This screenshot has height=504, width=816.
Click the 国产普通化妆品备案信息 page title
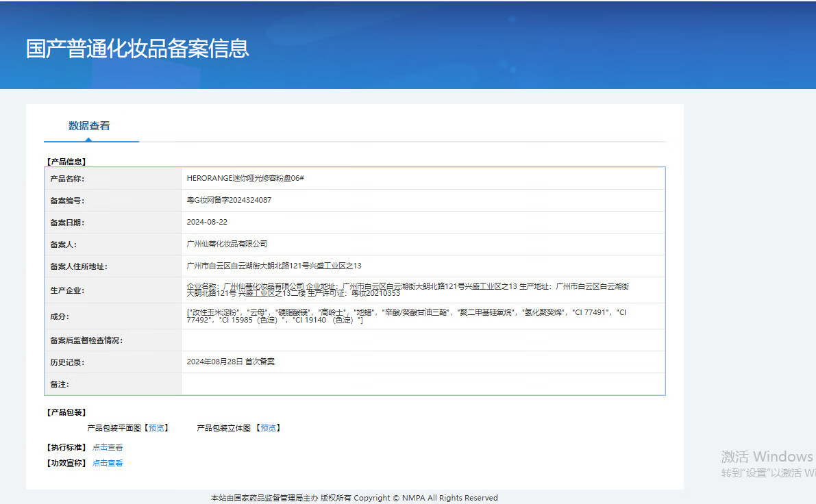click(137, 49)
